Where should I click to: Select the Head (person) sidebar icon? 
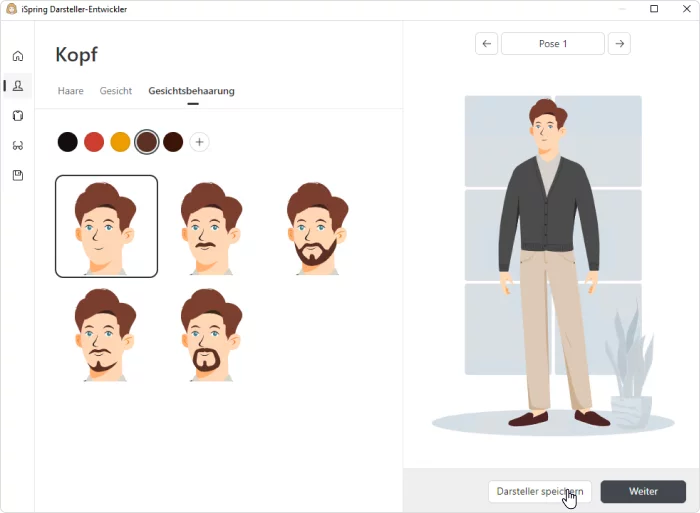pyautogui.click(x=18, y=86)
